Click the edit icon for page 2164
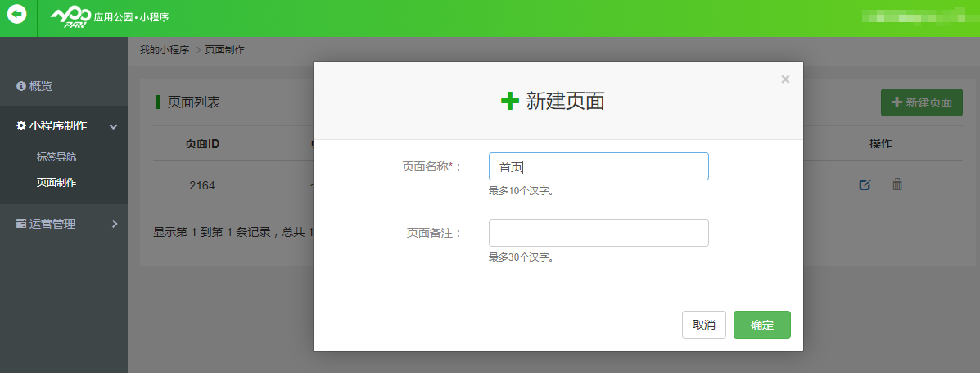980x373 pixels. (x=865, y=184)
